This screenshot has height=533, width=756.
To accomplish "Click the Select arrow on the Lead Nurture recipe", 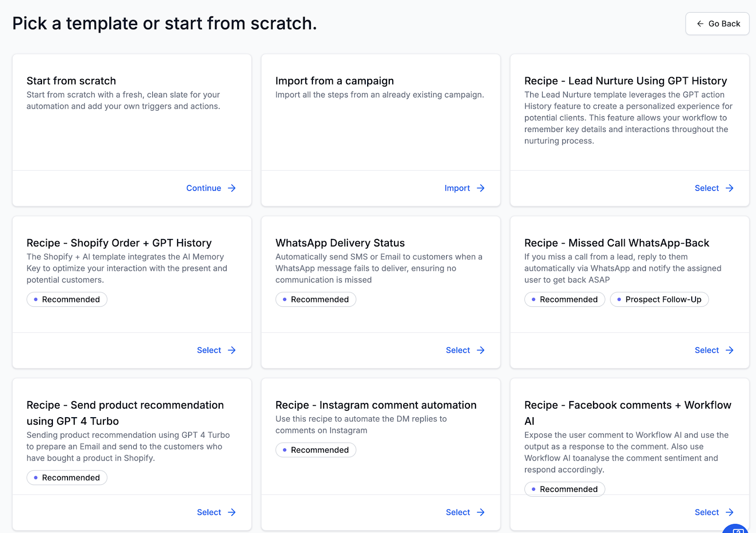I will (730, 188).
